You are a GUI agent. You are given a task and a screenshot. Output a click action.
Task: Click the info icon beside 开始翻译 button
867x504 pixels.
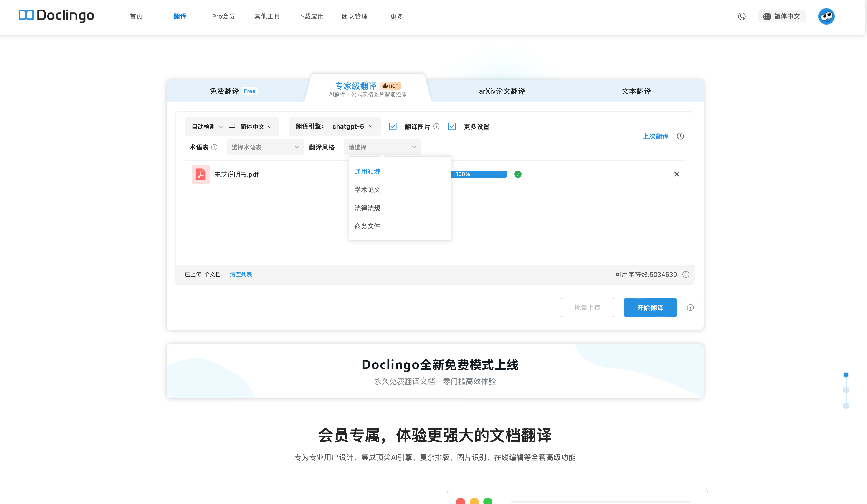pos(690,308)
